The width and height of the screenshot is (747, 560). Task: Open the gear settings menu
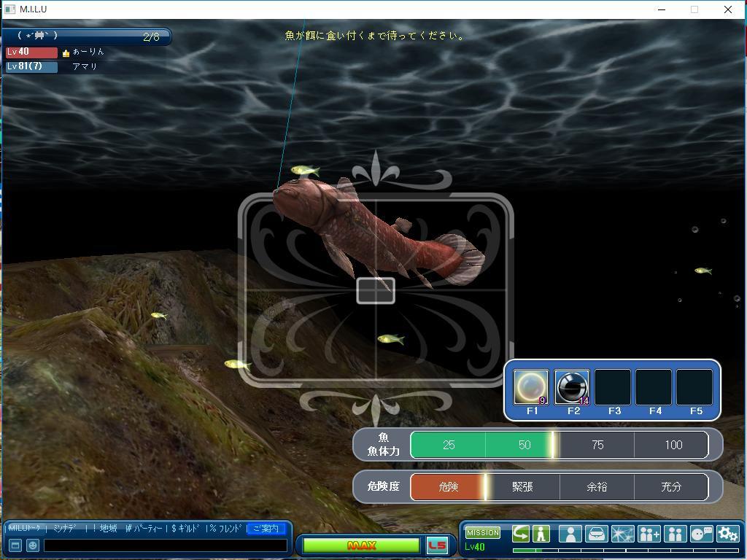point(727,534)
